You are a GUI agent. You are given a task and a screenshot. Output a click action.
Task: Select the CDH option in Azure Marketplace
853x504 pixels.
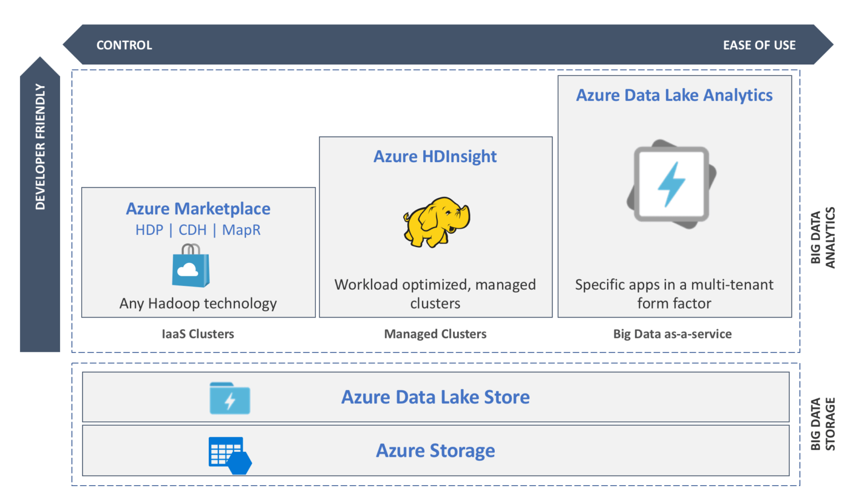click(x=192, y=229)
